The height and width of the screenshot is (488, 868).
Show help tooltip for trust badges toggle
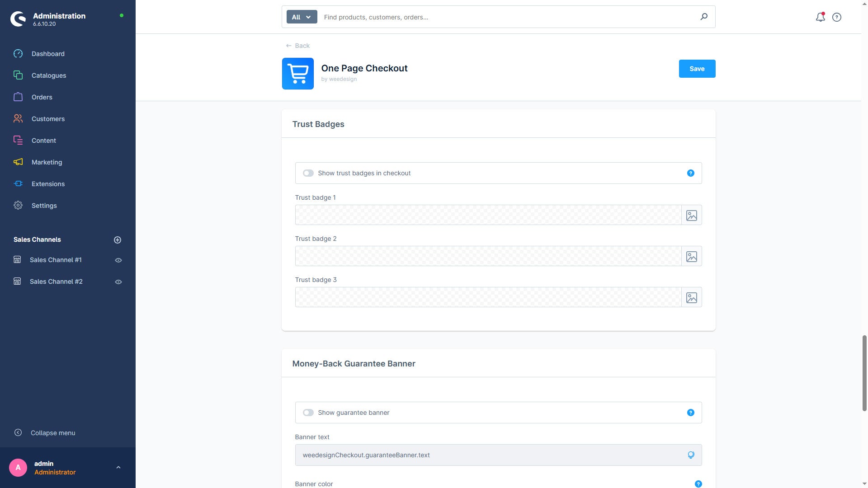690,173
